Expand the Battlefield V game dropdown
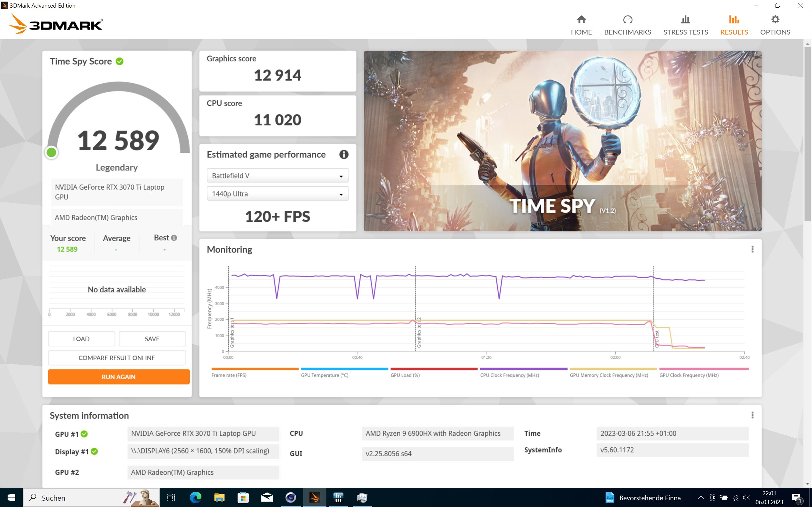This screenshot has height=507, width=812. (278, 176)
